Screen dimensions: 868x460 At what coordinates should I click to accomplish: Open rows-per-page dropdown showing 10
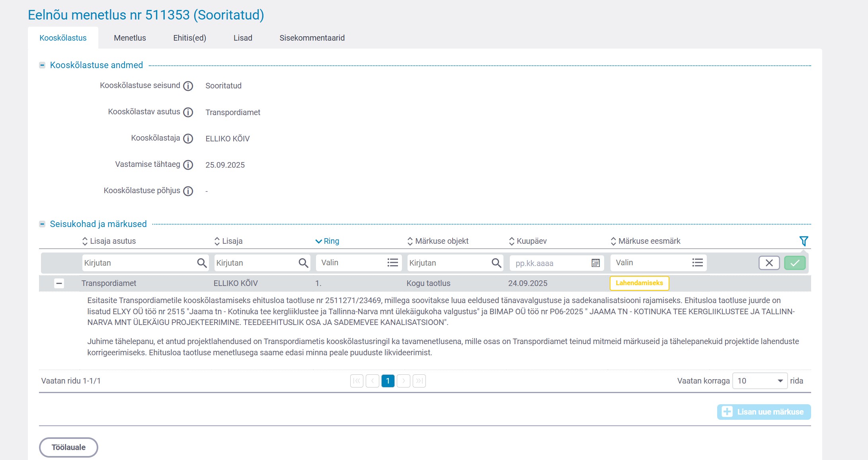[x=759, y=381]
